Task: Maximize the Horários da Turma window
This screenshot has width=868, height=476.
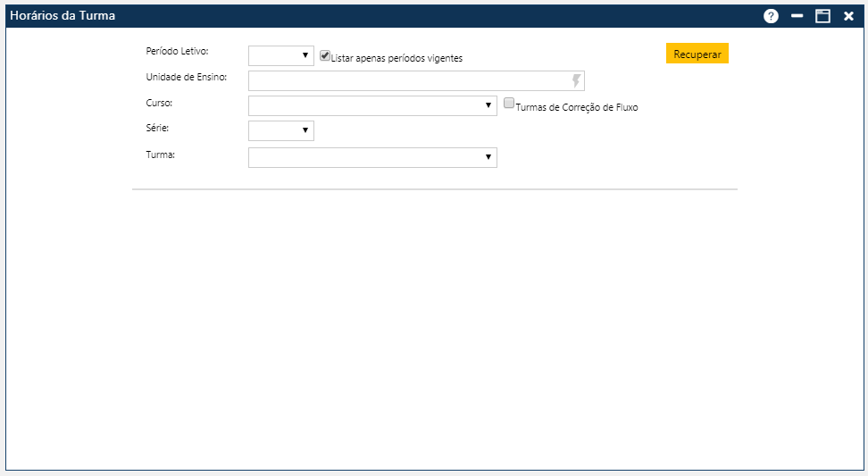Action: 822,16
